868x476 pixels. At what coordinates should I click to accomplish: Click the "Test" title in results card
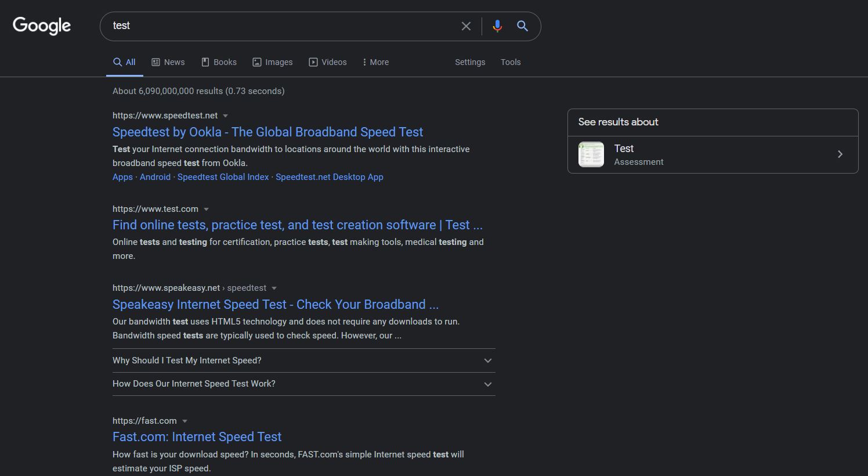click(624, 149)
